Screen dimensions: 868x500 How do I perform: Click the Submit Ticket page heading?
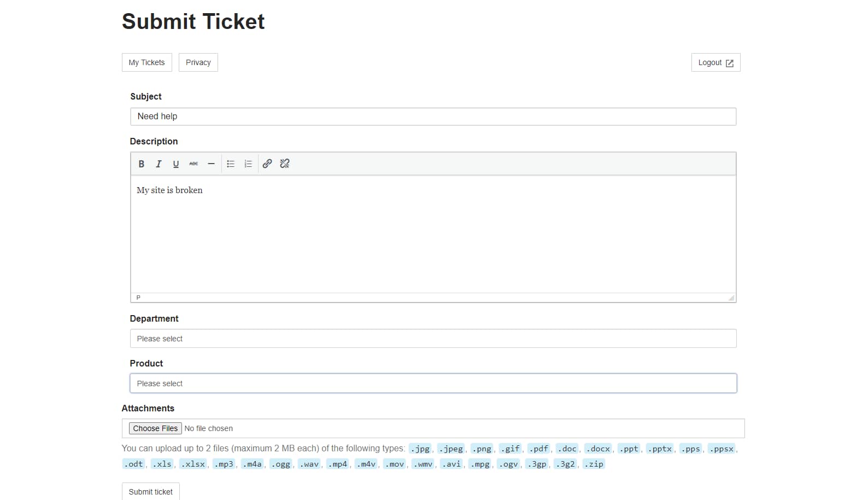pos(193,21)
